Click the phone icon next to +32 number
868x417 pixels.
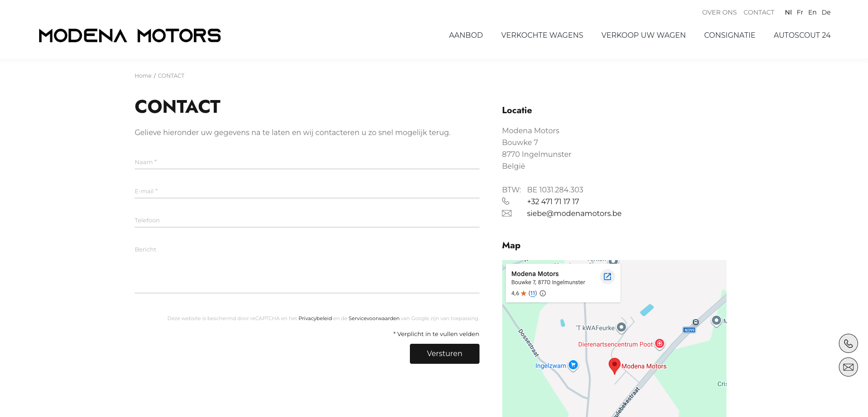506,201
